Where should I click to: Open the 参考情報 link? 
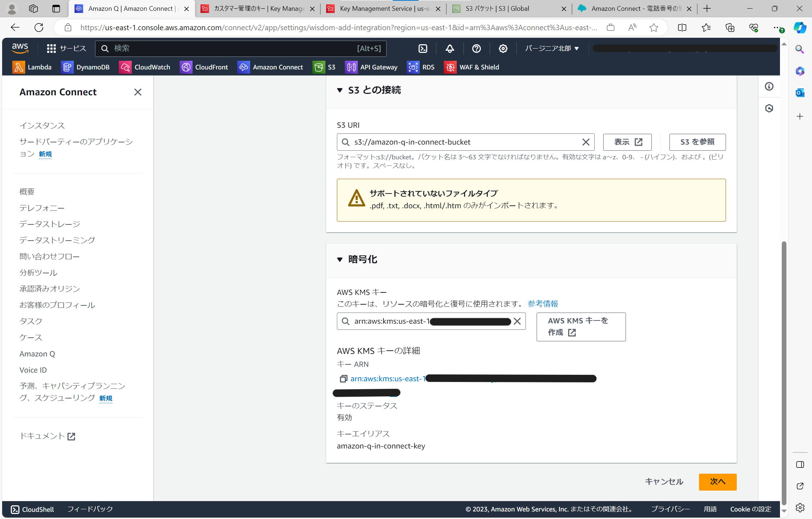[542, 304]
